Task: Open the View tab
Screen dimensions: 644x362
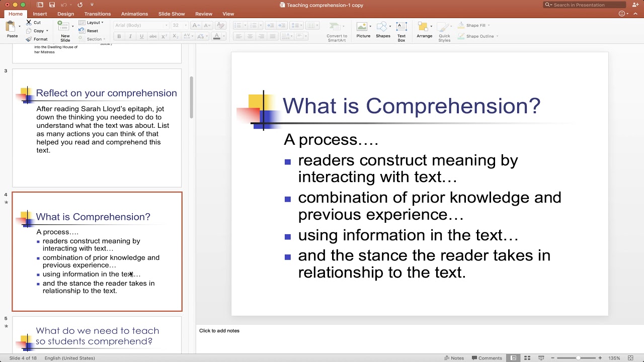Action: click(x=228, y=14)
